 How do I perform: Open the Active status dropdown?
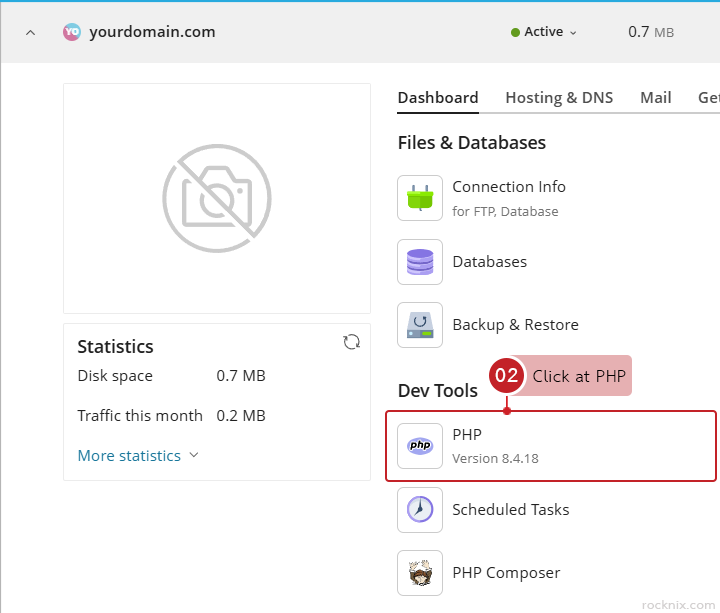pyautogui.click(x=544, y=32)
